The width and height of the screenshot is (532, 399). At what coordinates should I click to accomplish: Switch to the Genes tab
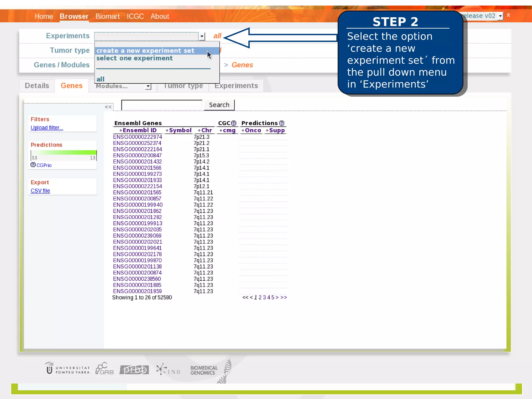pyautogui.click(x=72, y=86)
